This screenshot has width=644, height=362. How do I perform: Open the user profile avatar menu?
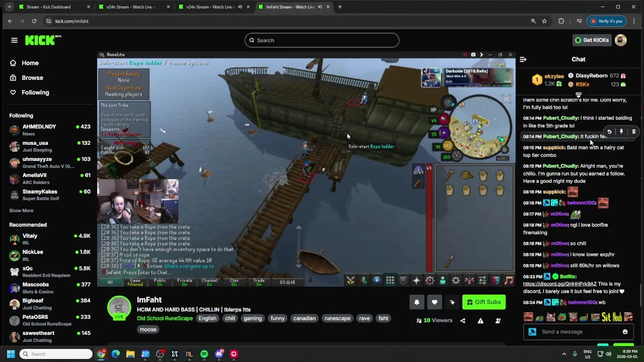[x=621, y=40]
